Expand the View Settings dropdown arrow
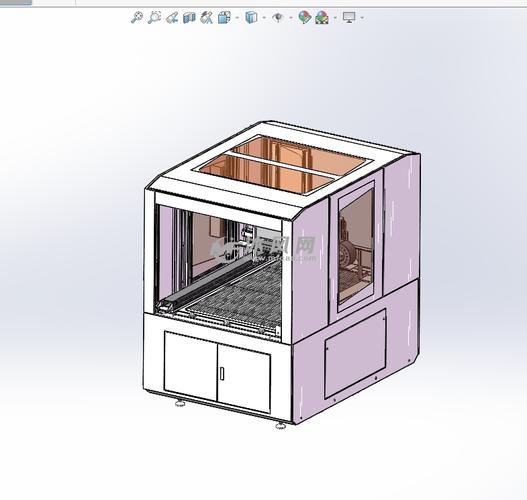This screenshot has width=527, height=500. 362,17
